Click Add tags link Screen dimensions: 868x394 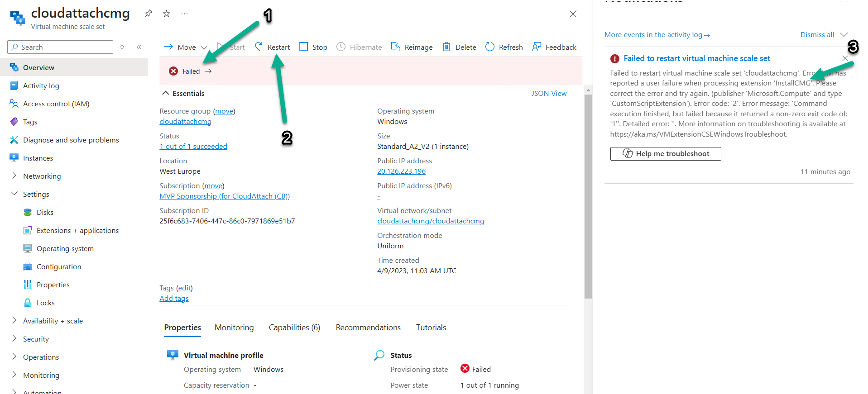coord(174,298)
